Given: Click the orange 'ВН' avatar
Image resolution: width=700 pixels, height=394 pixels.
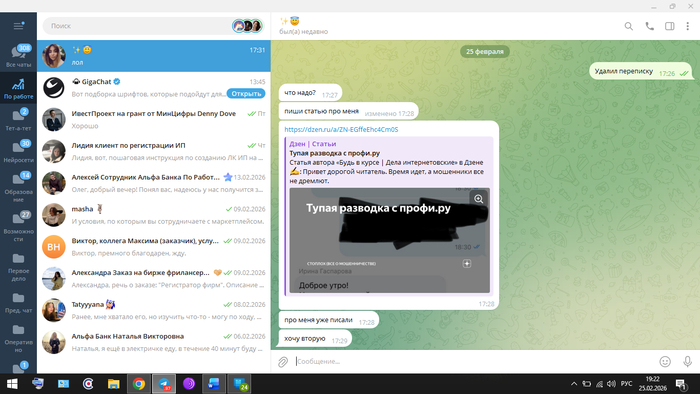Looking at the screenshot, I should (x=54, y=247).
